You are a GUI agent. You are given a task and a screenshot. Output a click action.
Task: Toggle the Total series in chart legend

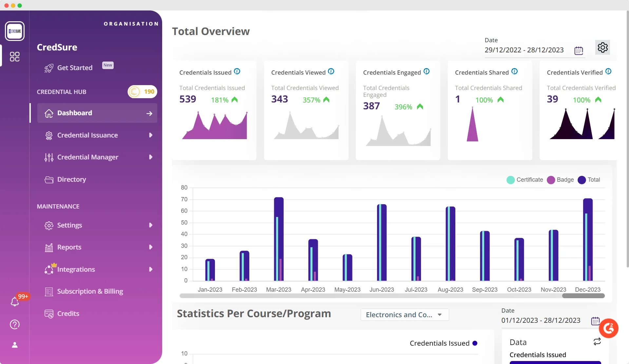(589, 180)
